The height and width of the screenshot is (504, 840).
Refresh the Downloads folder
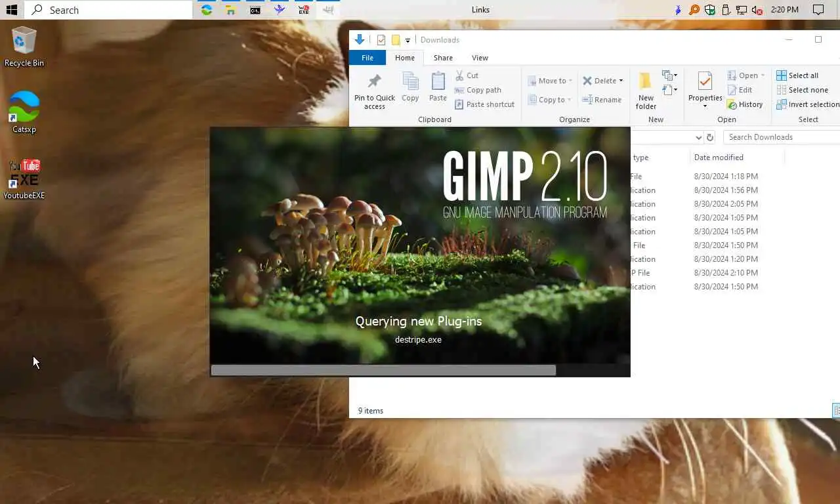(709, 137)
